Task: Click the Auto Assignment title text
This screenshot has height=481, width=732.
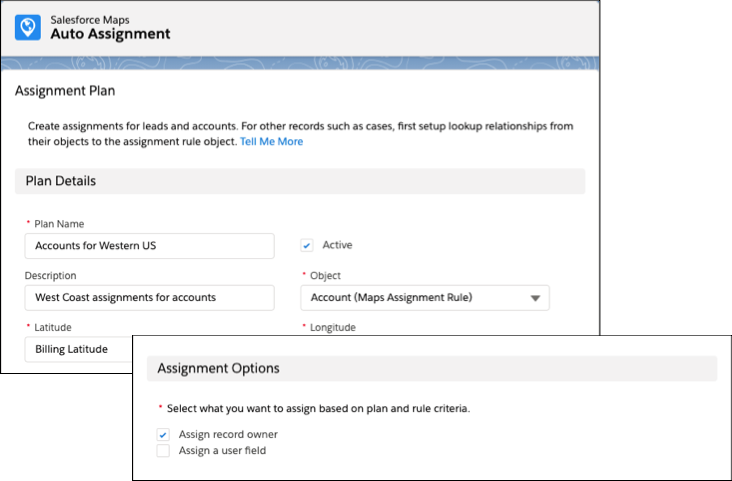Action: [110, 34]
